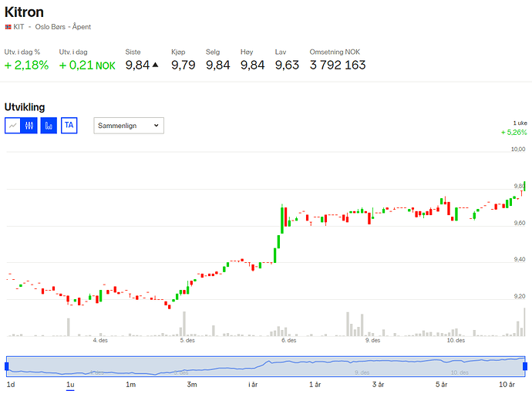Grab the left range navigator handle

(7, 366)
